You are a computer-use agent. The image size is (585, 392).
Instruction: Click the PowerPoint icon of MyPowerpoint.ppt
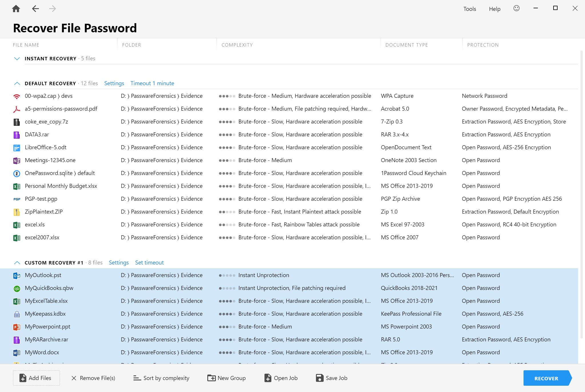click(x=17, y=327)
